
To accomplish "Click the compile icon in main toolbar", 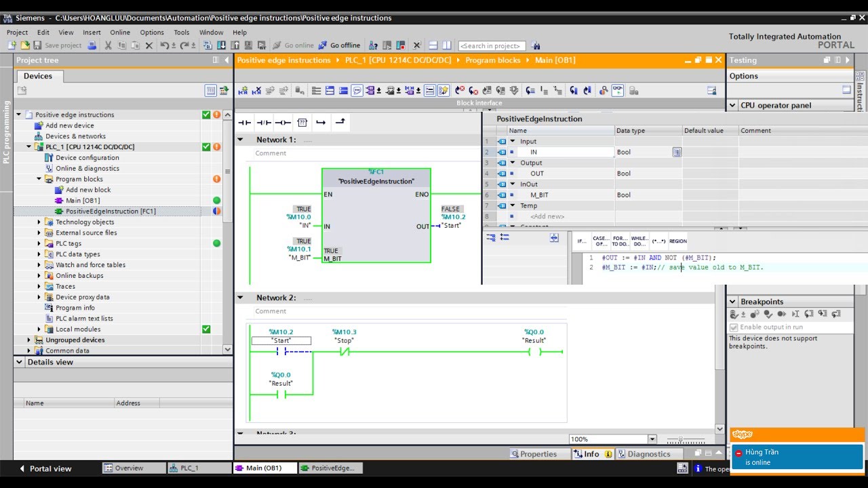I will (x=208, y=45).
